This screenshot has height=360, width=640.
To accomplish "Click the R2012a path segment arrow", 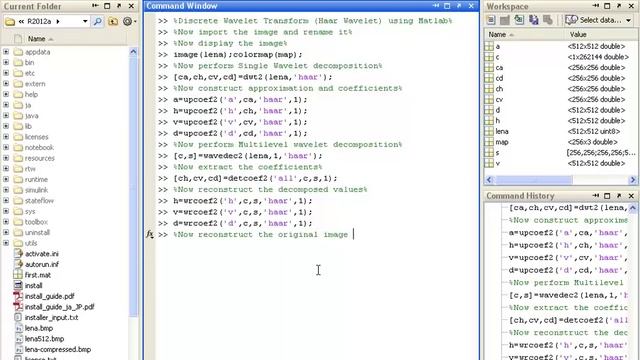I will [x=58, y=21].
